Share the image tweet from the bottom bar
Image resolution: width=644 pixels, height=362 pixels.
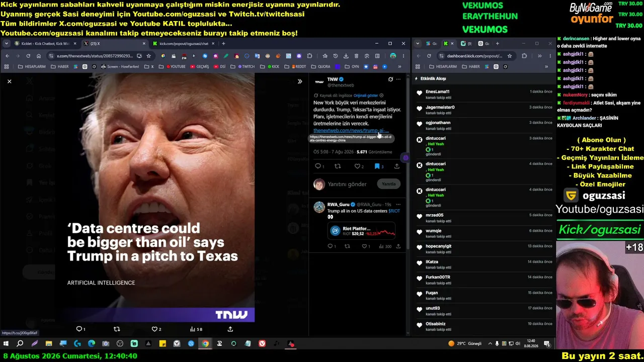pos(230,329)
